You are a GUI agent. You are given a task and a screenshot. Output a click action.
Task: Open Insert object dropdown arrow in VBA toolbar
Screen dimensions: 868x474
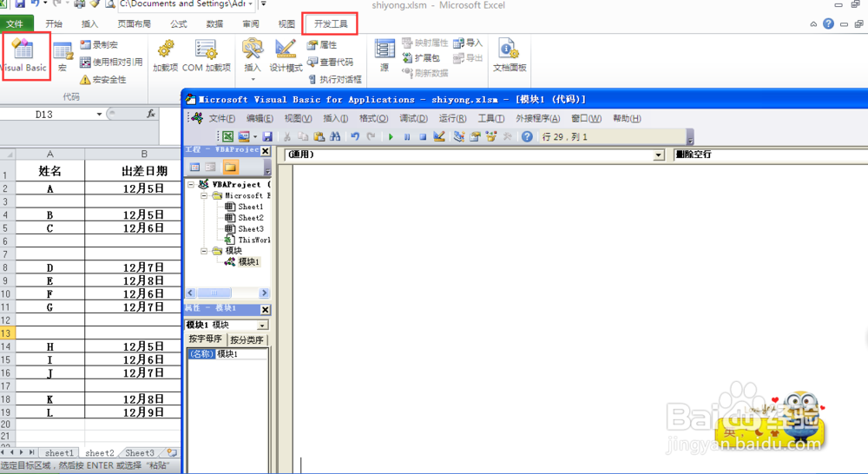(x=254, y=136)
